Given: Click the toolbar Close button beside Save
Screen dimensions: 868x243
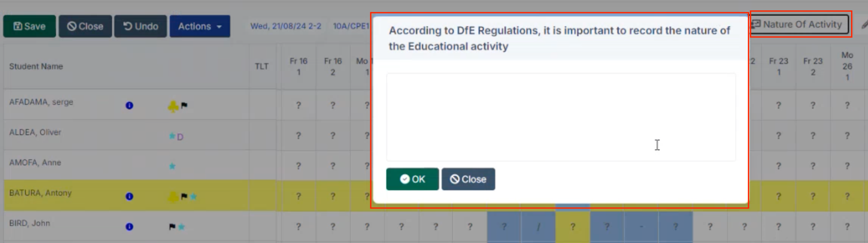Looking at the screenshot, I should tap(85, 26).
